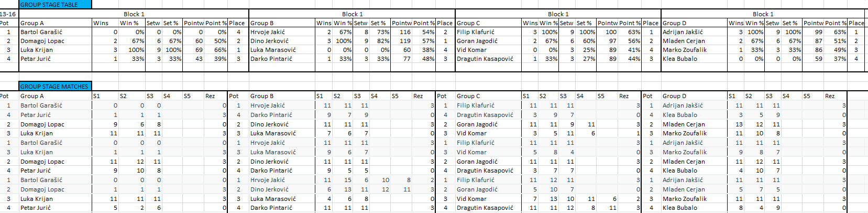Select Goran Jagodić's Pointw cell in standings
This screenshot has width=868, height=213.
coord(608,41)
